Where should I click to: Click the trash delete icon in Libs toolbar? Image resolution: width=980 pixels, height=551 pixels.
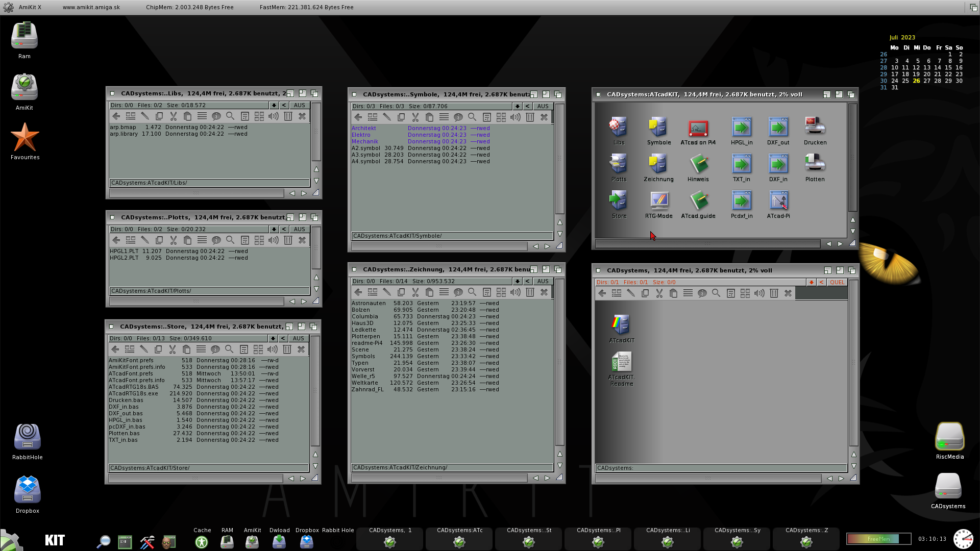pos(288,116)
